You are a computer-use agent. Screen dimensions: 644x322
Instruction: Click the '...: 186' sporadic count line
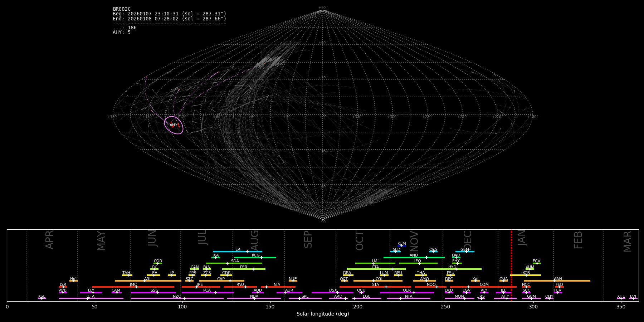[125, 28]
